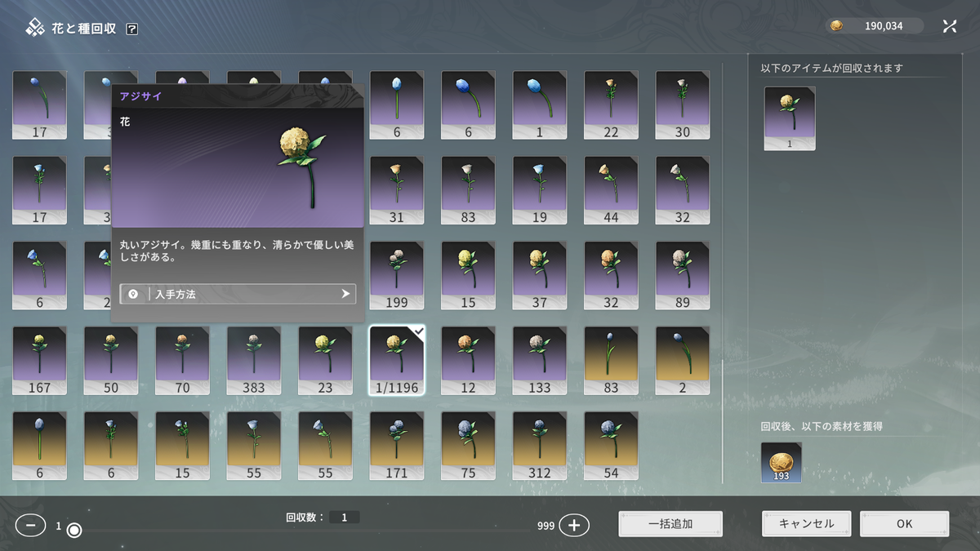980x551 pixels.
Task: Select the flower card with count 54
Action: point(611,446)
